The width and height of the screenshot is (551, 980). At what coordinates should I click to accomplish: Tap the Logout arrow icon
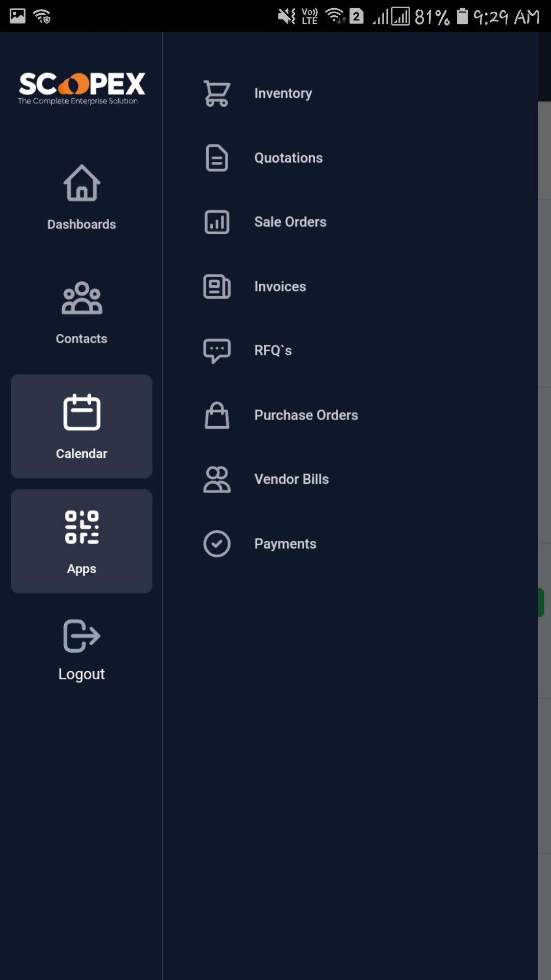click(82, 636)
